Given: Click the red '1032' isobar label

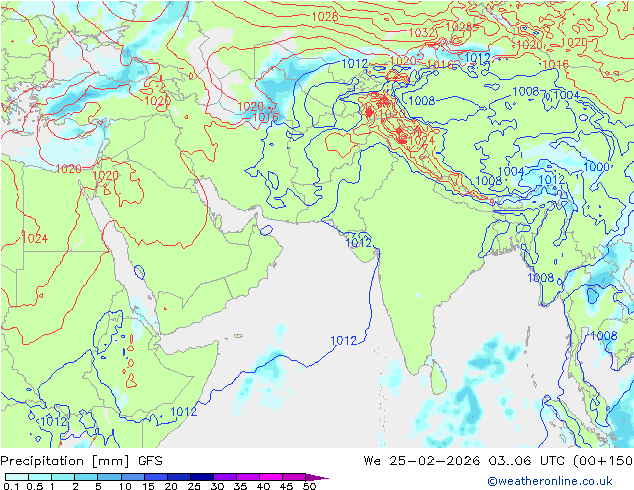Looking at the screenshot, I should [422, 32].
